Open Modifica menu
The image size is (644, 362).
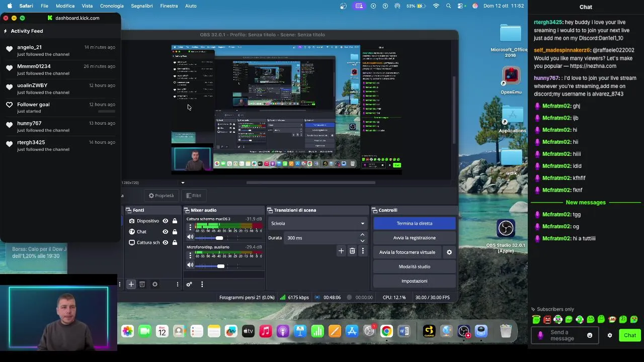(65, 6)
